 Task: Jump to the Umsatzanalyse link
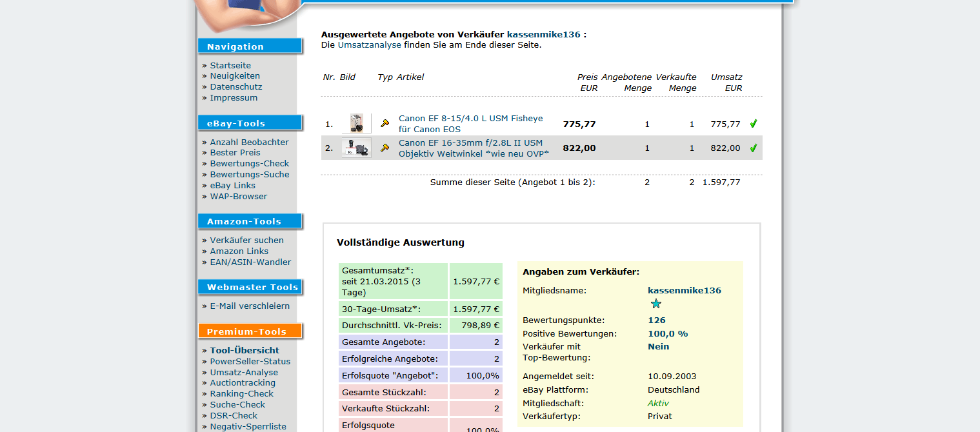369,45
